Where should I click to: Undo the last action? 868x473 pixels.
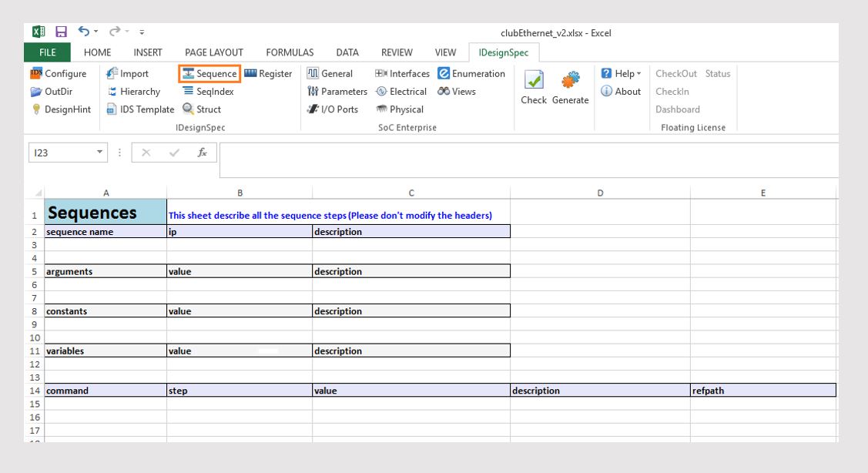pyautogui.click(x=84, y=32)
